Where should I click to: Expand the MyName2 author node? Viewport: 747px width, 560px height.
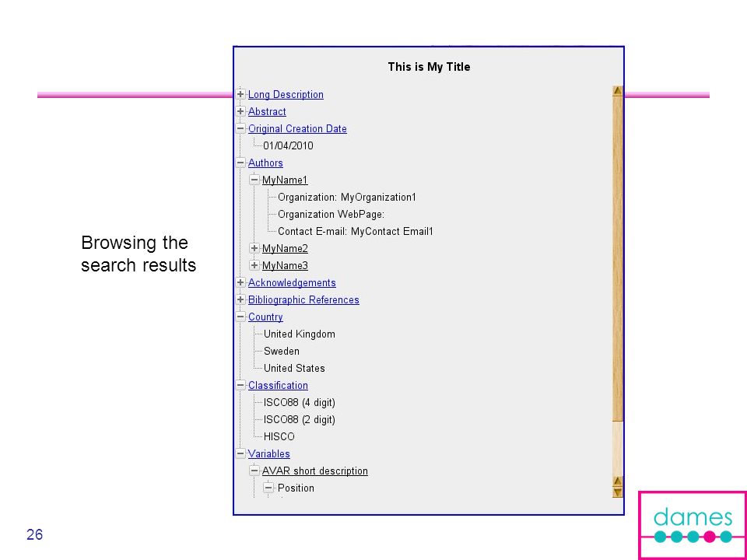click(255, 249)
